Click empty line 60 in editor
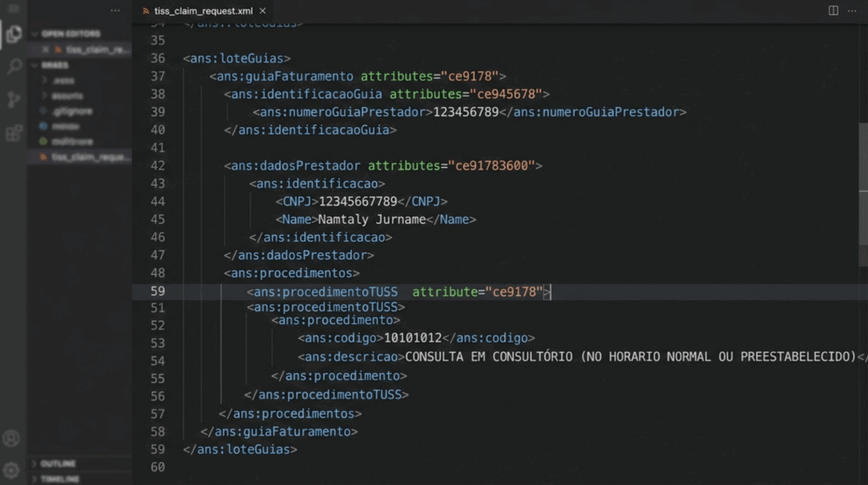The image size is (868, 485). [x=498, y=467]
